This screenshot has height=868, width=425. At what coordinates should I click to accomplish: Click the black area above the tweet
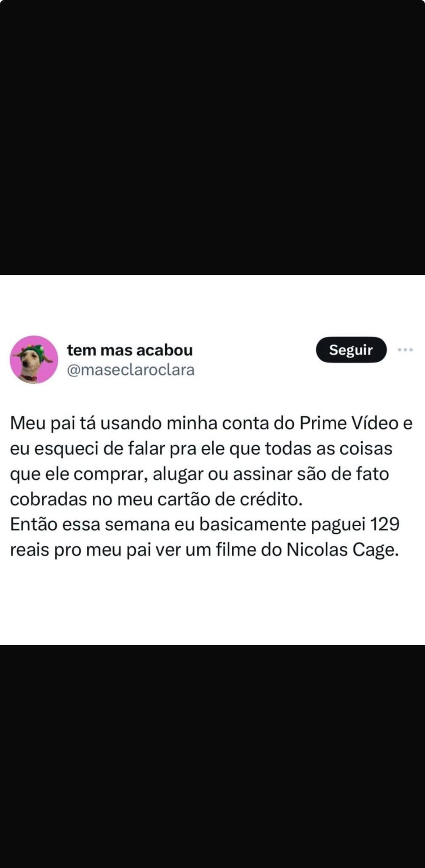(212, 137)
